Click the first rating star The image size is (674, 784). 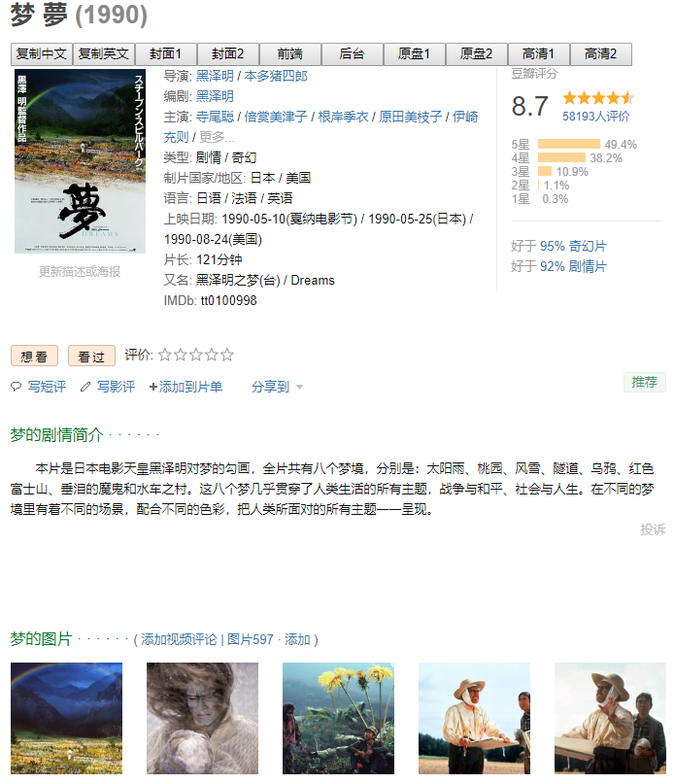pyautogui.click(x=164, y=355)
